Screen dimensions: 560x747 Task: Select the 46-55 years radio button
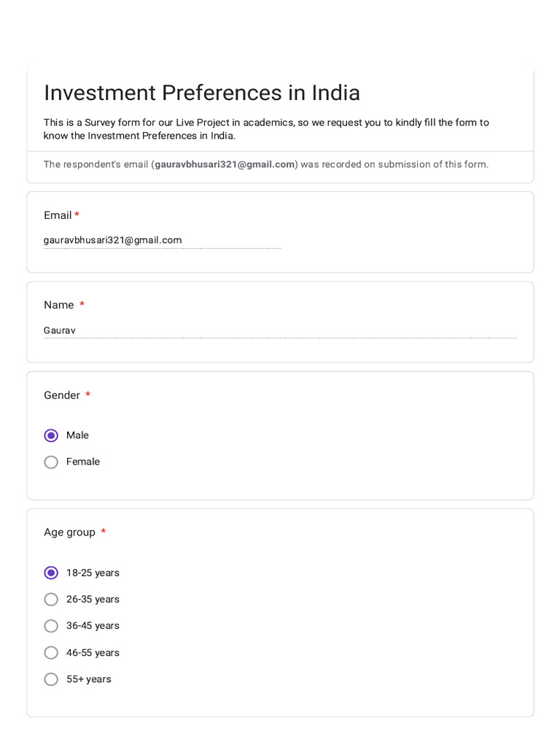pyautogui.click(x=51, y=653)
